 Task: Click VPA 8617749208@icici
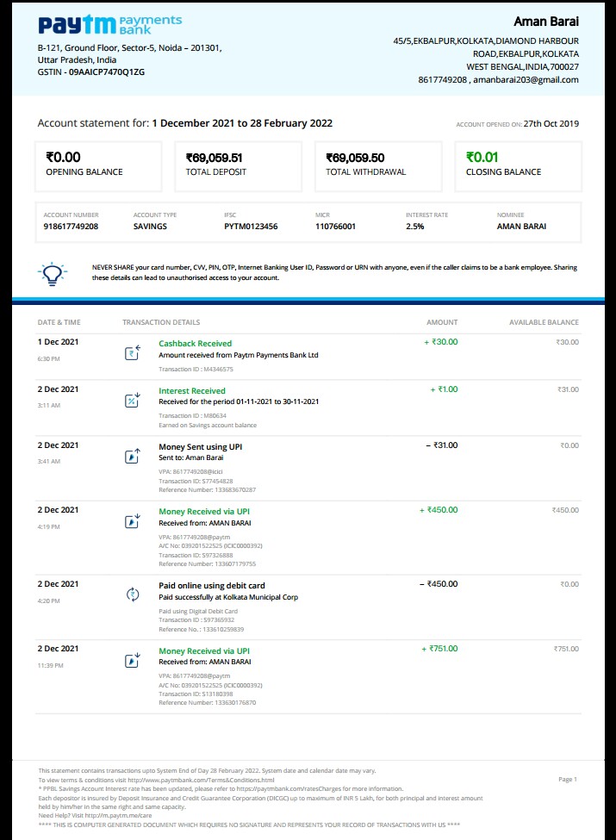[190, 471]
